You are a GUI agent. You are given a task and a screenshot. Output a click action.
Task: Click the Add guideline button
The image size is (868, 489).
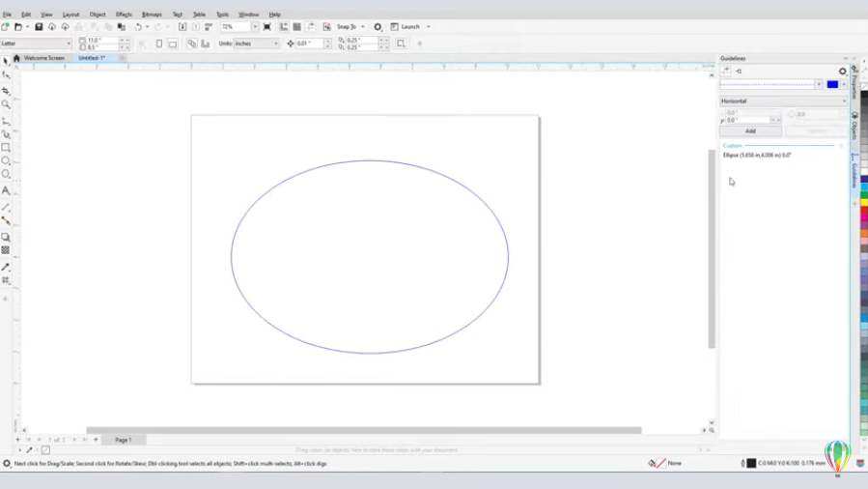coord(750,131)
